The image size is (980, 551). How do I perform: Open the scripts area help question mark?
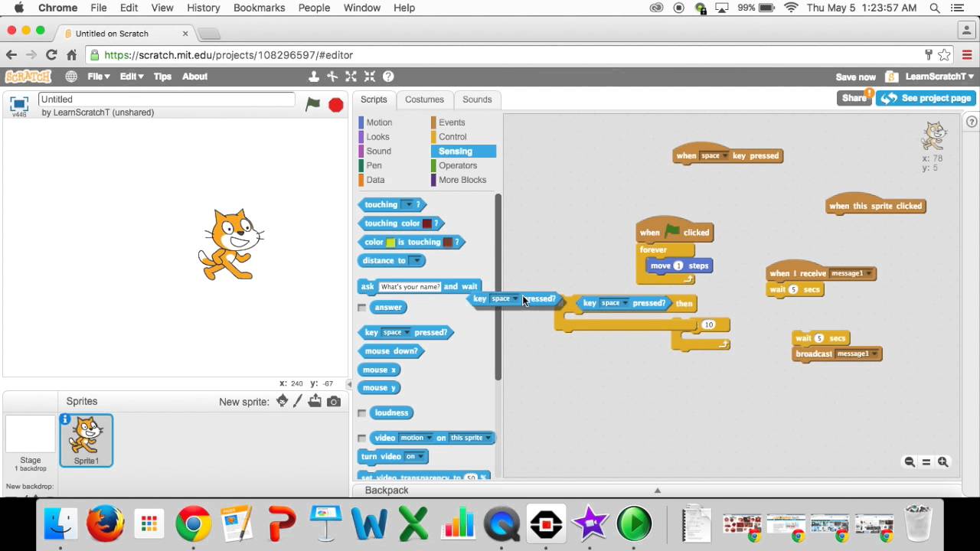tap(972, 122)
